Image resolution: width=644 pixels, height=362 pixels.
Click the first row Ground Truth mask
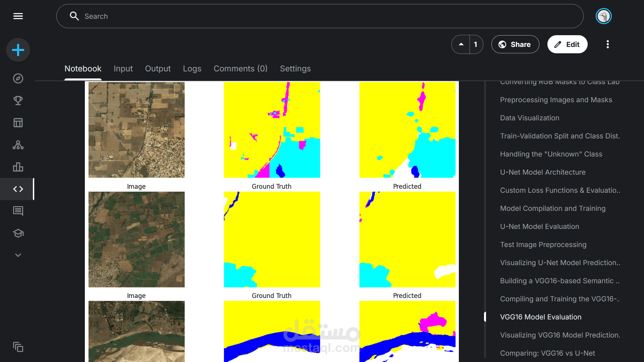272,130
